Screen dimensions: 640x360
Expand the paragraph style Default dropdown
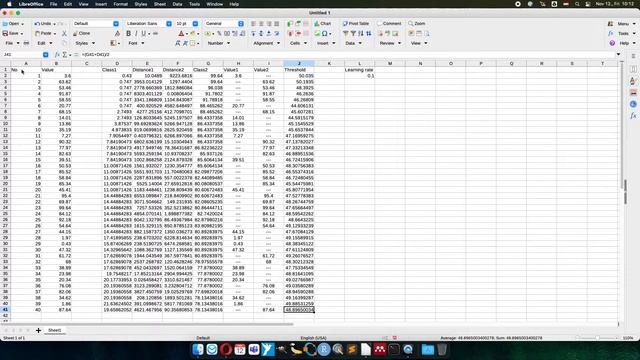click(x=116, y=24)
